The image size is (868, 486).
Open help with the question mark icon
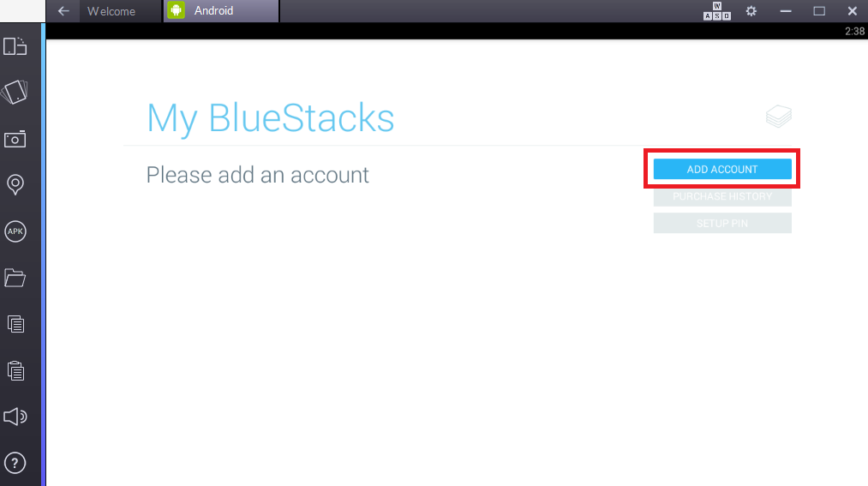(x=15, y=463)
